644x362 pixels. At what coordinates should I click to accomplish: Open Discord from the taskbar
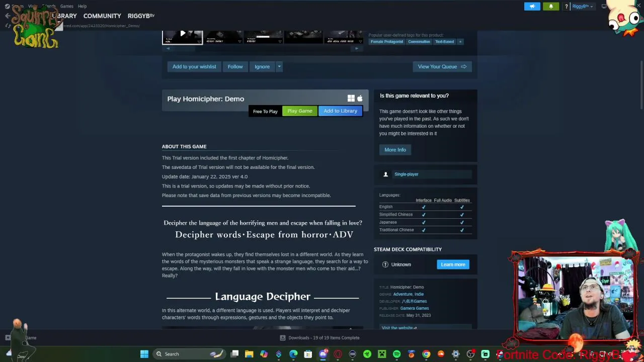point(323,354)
